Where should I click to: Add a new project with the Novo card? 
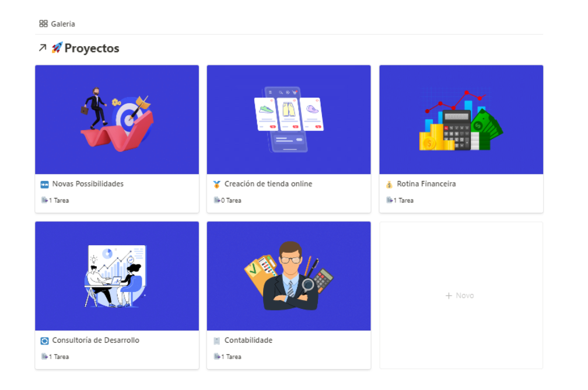tap(461, 295)
